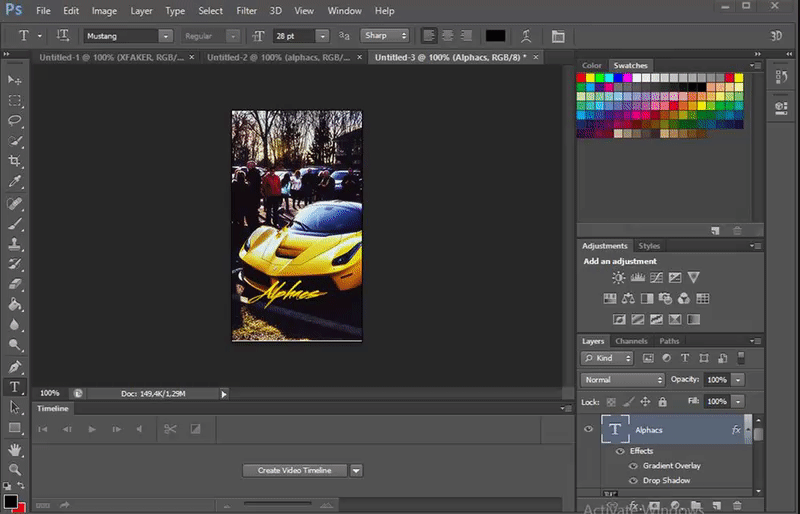This screenshot has width=800, height=514.
Task: Open the Filter menu
Action: (x=246, y=11)
